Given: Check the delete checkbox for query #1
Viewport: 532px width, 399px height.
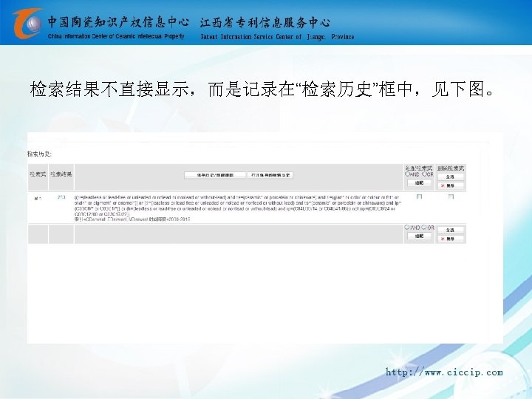Looking at the screenshot, I should coord(451,197).
